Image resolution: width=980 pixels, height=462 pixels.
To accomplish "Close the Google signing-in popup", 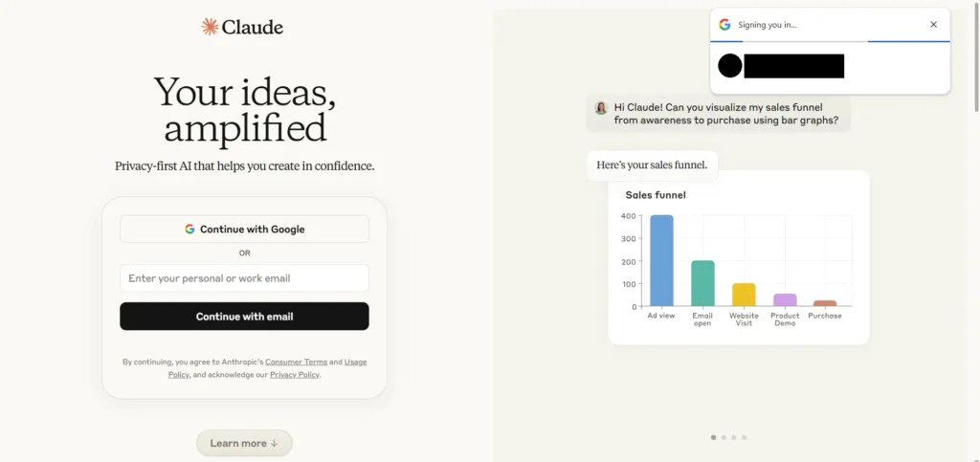I will (x=933, y=25).
